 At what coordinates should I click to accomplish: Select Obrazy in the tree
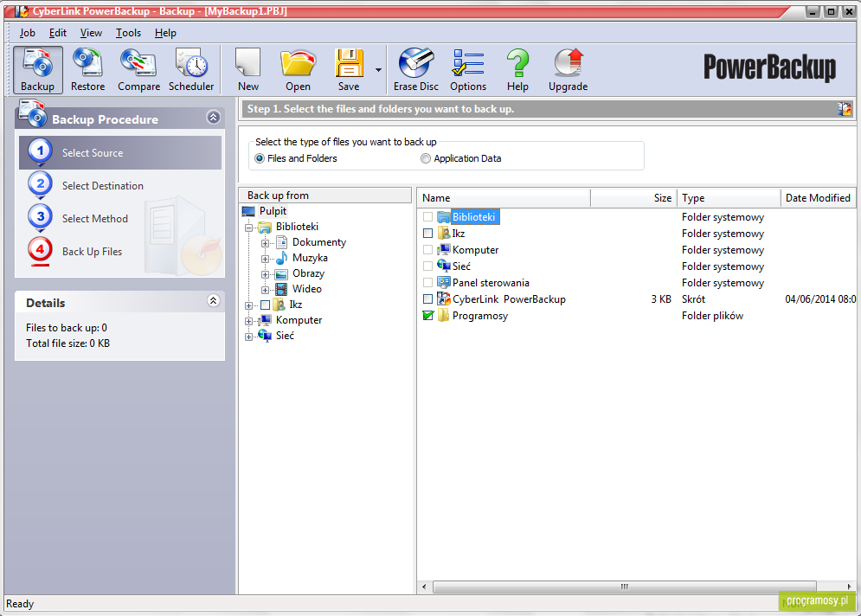pos(308,273)
